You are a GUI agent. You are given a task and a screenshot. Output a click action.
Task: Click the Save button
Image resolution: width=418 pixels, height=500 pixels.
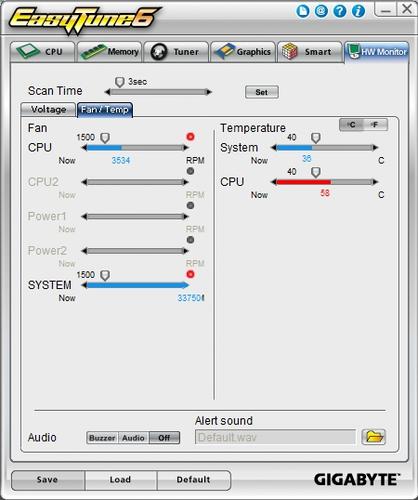point(48,480)
